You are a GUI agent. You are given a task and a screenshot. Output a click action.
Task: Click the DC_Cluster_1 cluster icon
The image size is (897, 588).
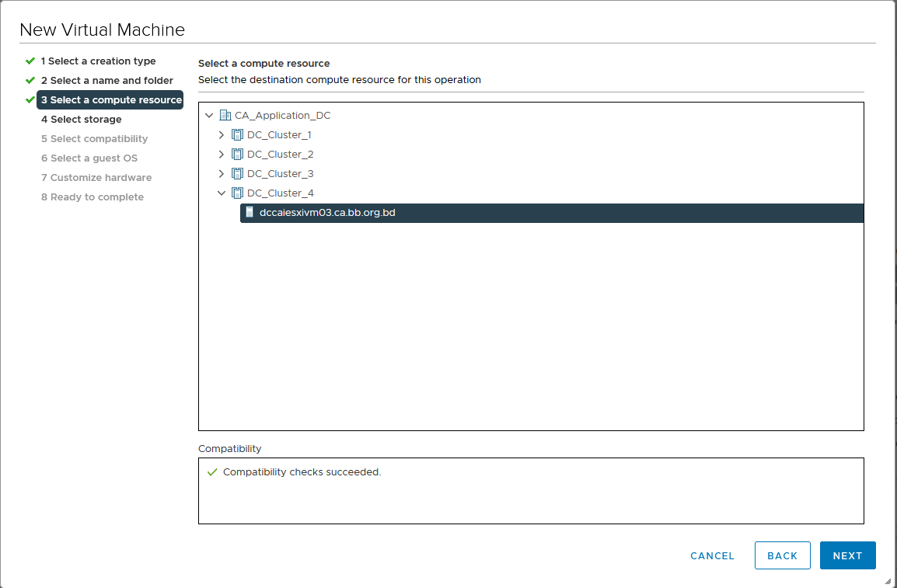coord(237,135)
